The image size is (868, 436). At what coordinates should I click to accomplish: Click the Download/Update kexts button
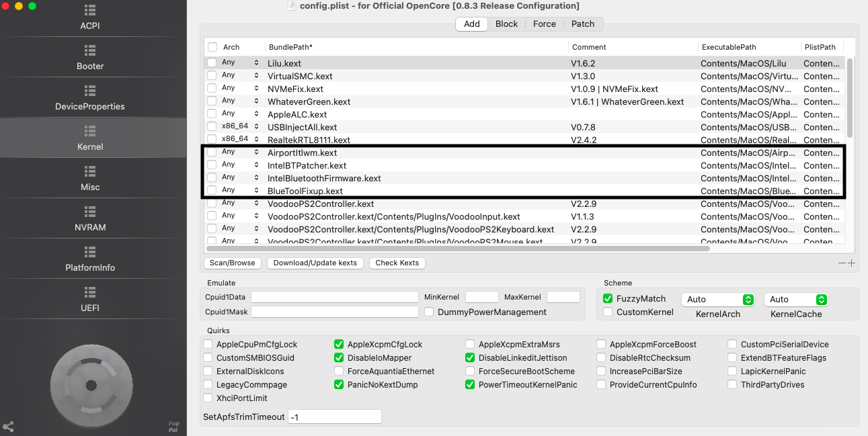click(315, 263)
